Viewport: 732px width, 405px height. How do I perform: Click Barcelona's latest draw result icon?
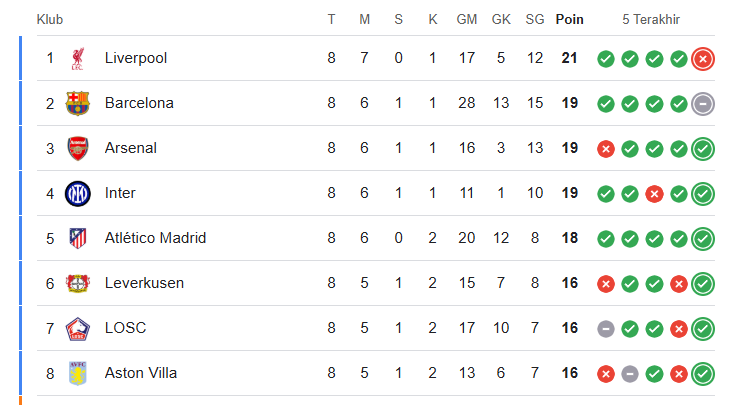(x=703, y=104)
